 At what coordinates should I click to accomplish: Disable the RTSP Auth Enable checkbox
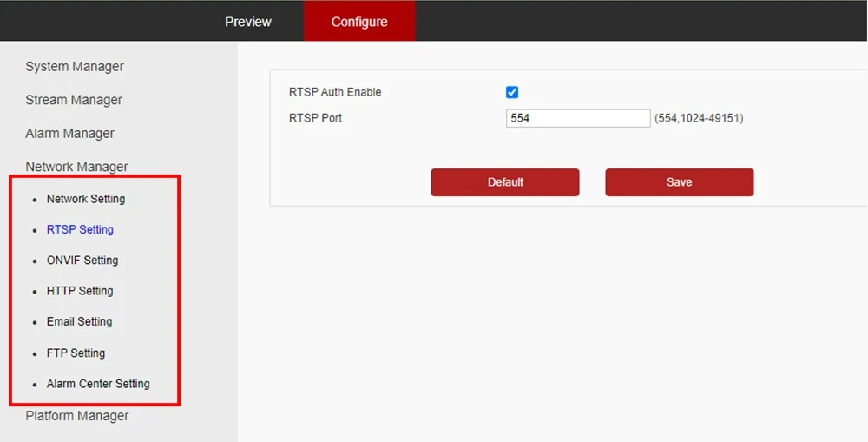pos(512,92)
